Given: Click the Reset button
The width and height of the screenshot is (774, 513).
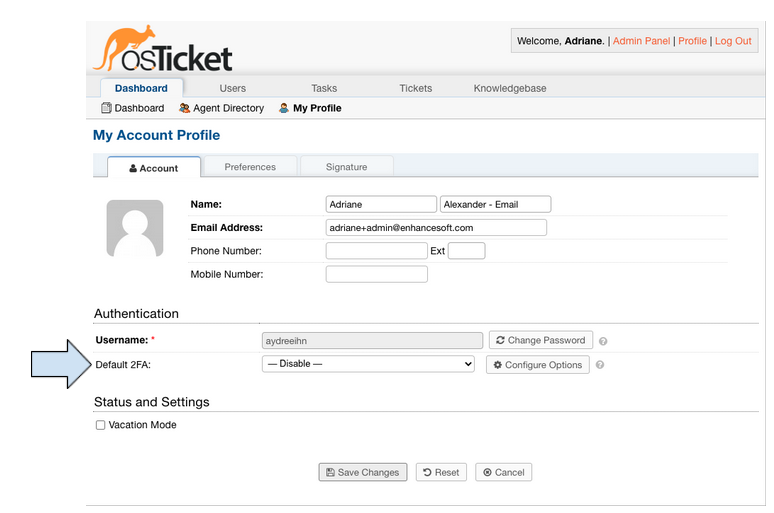Looking at the screenshot, I should (440, 472).
